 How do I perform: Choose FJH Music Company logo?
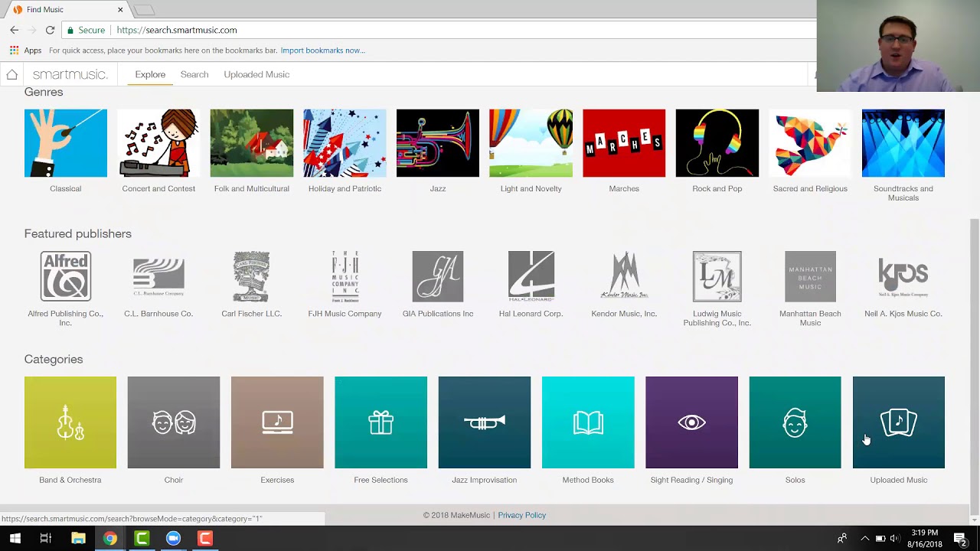[x=345, y=276]
